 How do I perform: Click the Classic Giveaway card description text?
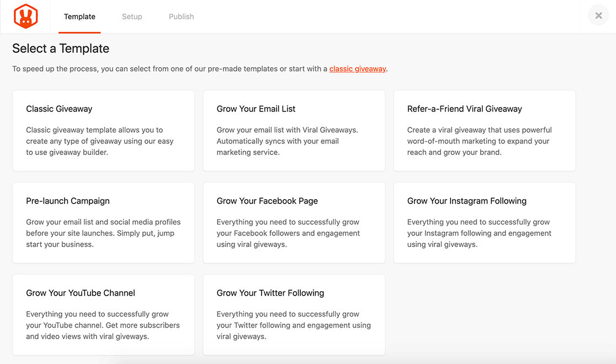point(100,141)
